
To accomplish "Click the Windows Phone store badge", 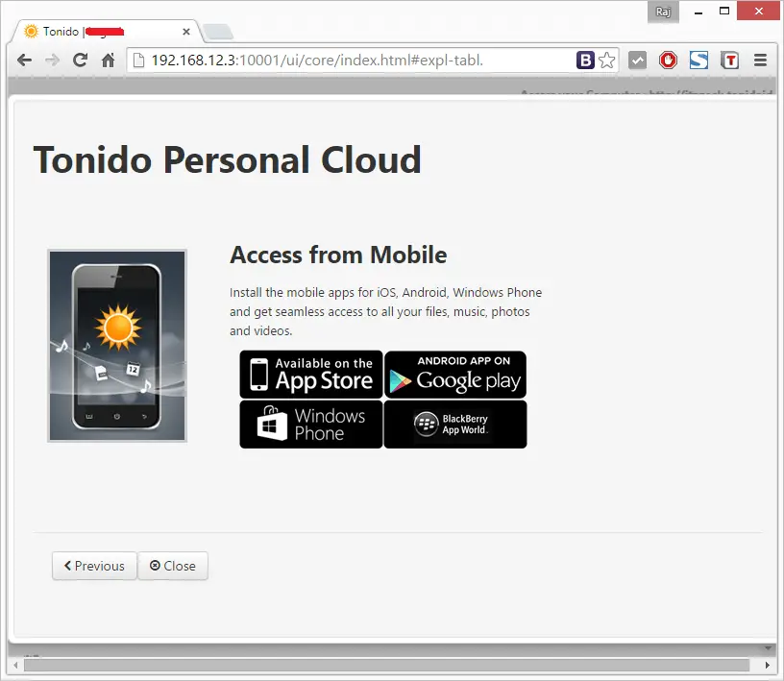I will tap(311, 424).
